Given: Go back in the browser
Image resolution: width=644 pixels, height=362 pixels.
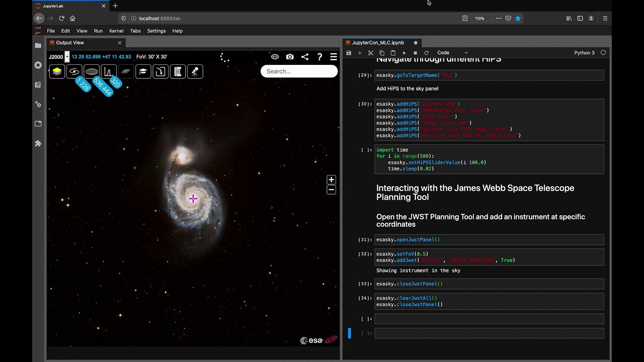Looking at the screenshot, I should pyautogui.click(x=39, y=18).
